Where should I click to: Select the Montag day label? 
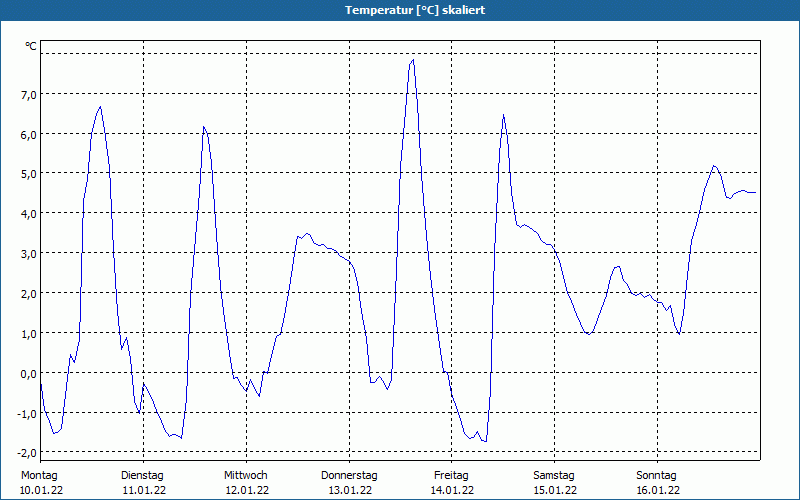coord(40,475)
